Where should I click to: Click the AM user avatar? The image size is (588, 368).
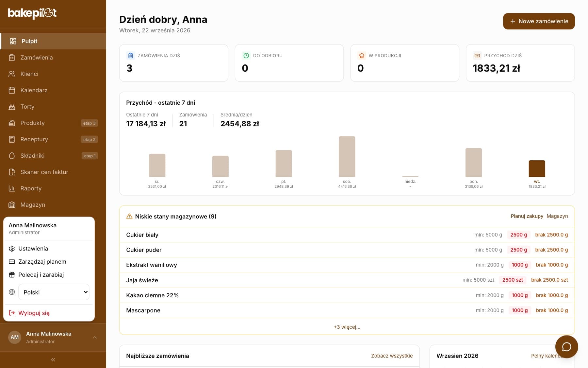[15, 337]
